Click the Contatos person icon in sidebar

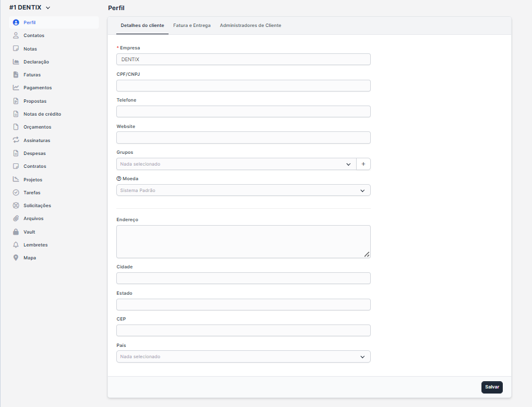click(x=16, y=35)
